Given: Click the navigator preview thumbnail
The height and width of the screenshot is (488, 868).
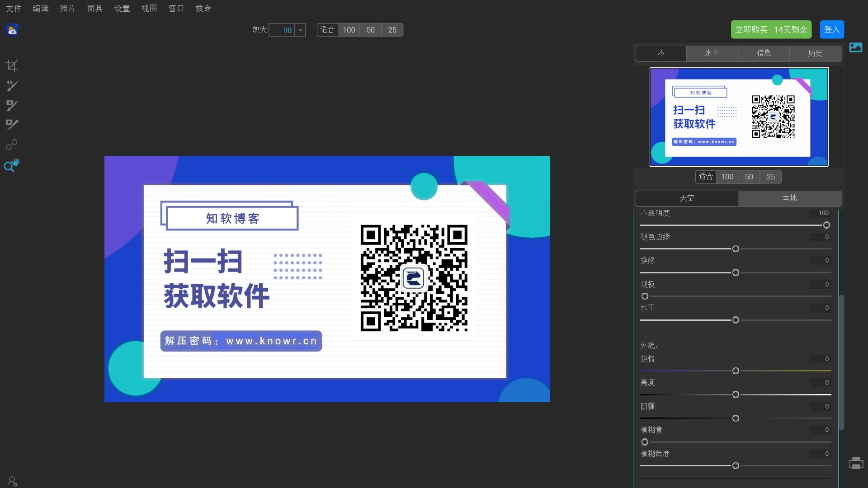Looking at the screenshot, I should 739,117.
